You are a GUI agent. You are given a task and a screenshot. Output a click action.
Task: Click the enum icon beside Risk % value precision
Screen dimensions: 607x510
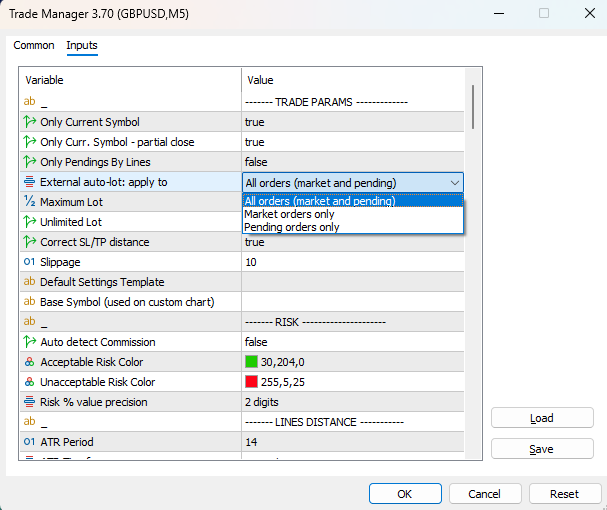[29, 402]
